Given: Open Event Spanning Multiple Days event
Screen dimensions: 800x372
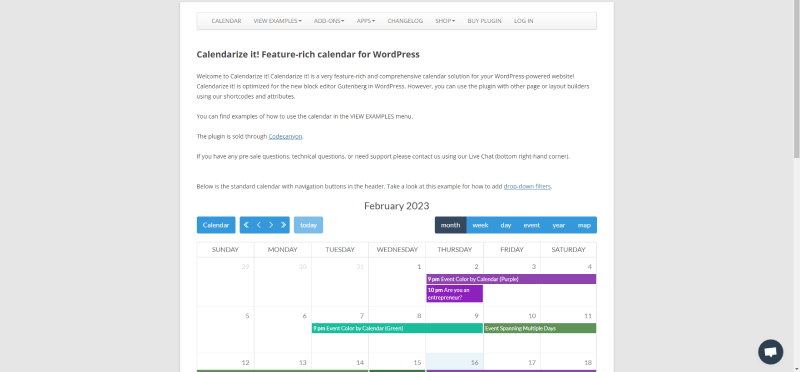Looking at the screenshot, I should tap(540, 328).
